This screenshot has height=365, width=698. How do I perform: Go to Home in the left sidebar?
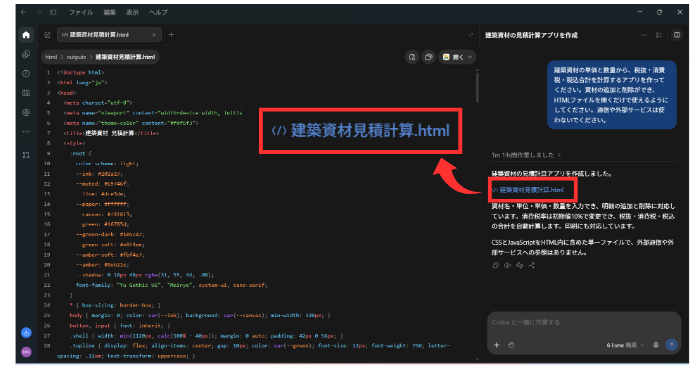pyautogui.click(x=26, y=35)
